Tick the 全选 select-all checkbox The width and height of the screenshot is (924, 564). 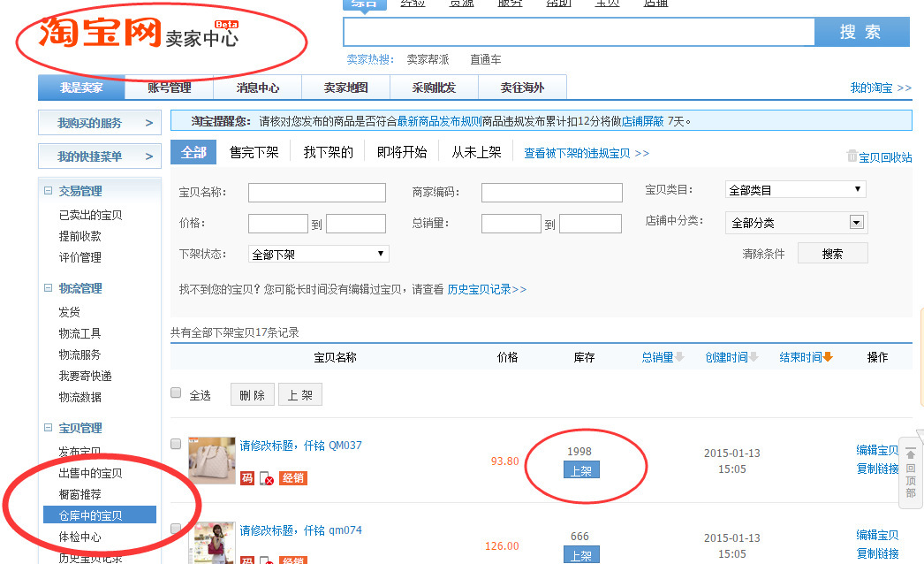[x=176, y=393]
